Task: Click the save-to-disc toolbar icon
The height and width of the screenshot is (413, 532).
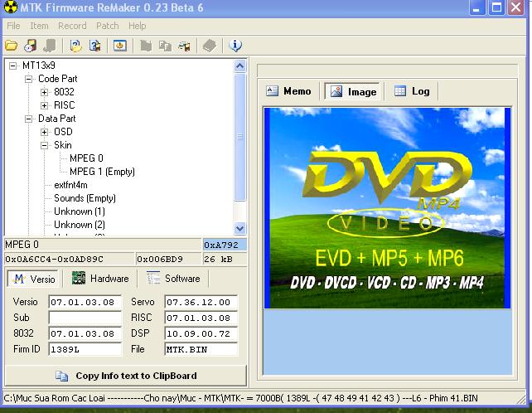Action: pos(31,45)
